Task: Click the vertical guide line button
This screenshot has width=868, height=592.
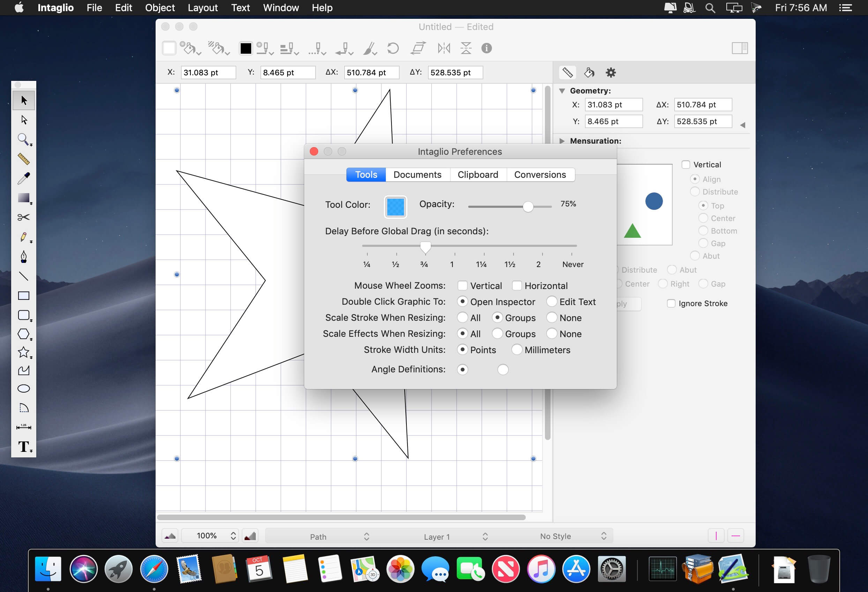Action: 716,536
